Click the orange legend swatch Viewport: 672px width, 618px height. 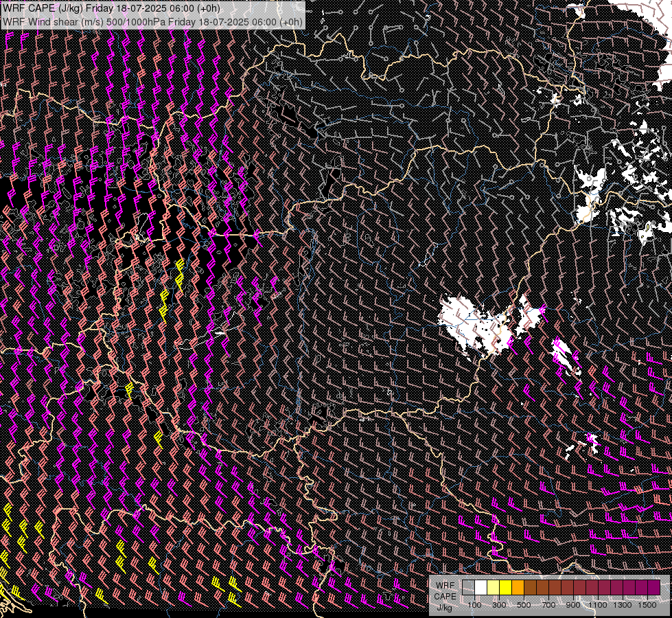click(x=518, y=587)
